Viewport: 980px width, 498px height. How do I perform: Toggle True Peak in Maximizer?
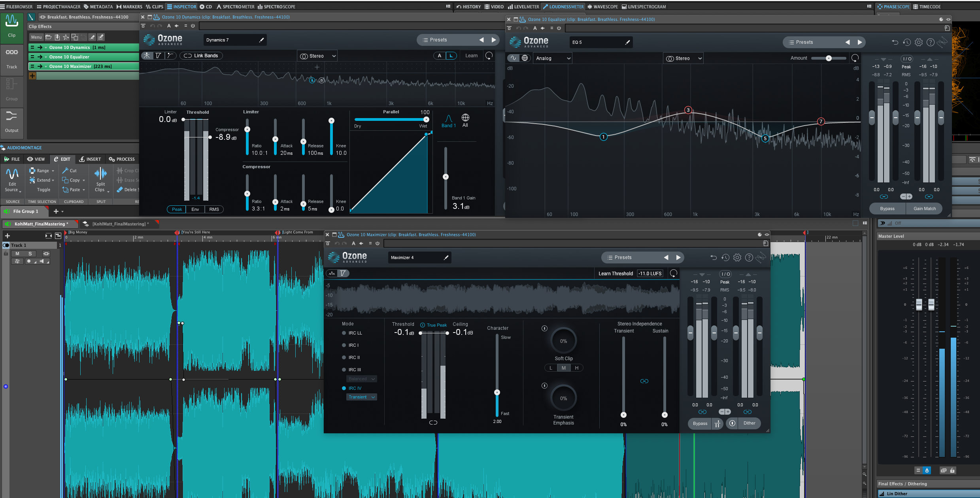click(x=433, y=325)
